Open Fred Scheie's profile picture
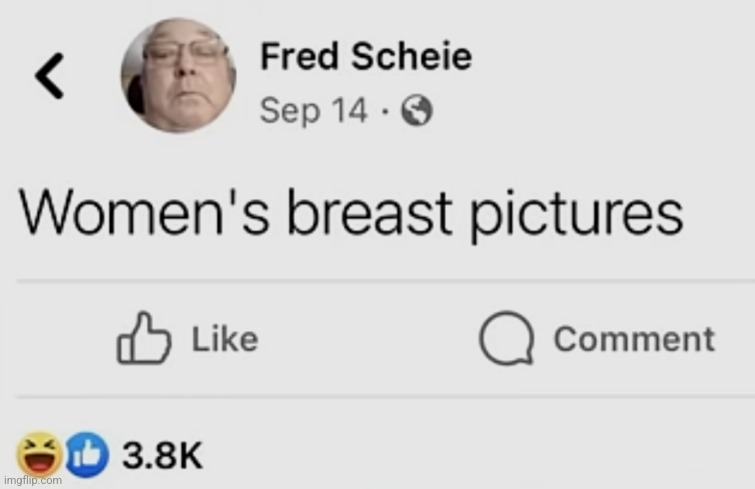The image size is (755, 489). (179, 75)
